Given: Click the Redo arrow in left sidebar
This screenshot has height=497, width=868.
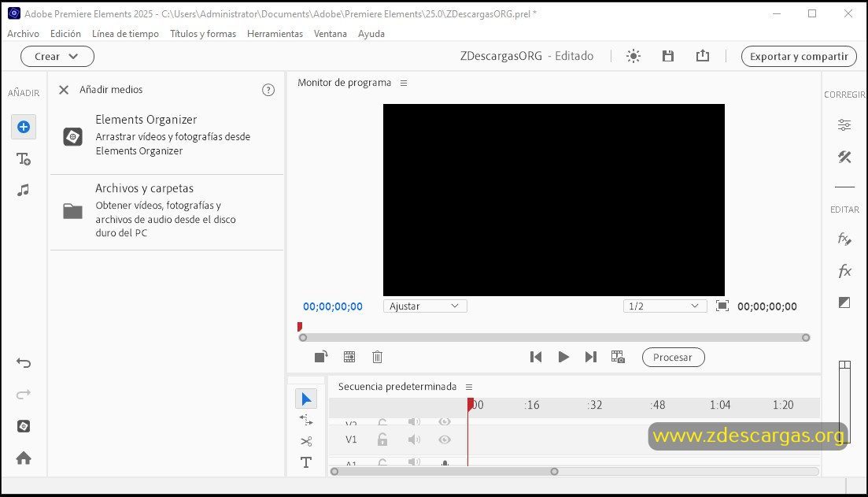Looking at the screenshot, I should pos(24,395).
